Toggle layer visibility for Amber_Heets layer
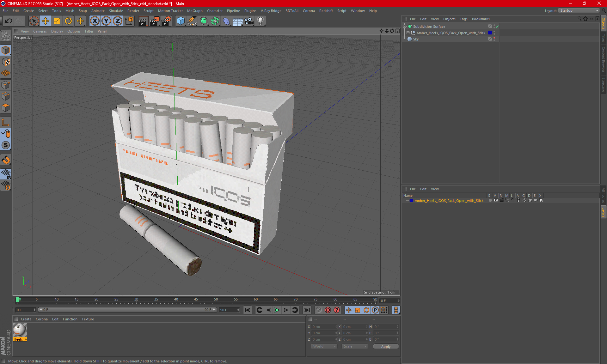The height and width of the screenshot is (364, 607). pyautogui.click(x=496, y=200)
